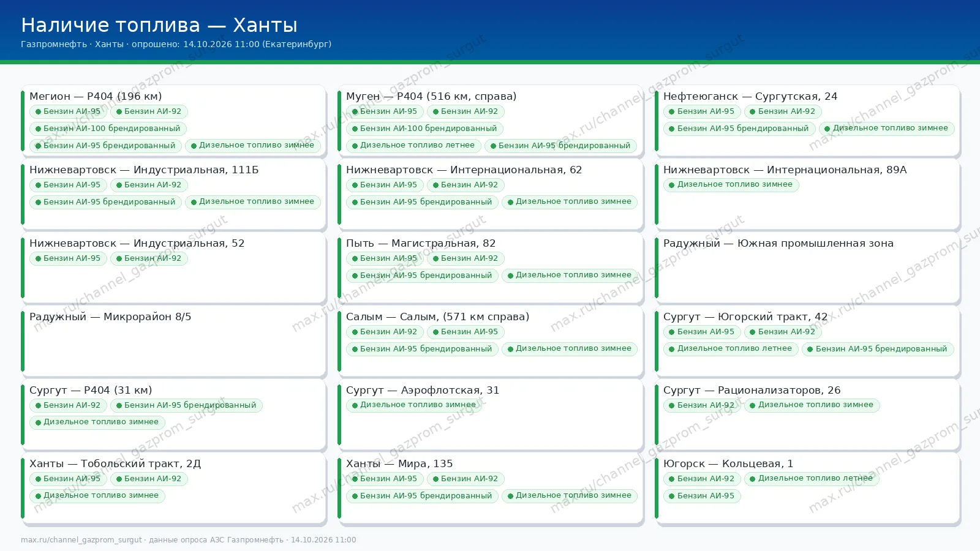980x551 pixels.
Task: Select "Бензин АИ-95" under Индустриальная, 52
Action: [68, 258]
